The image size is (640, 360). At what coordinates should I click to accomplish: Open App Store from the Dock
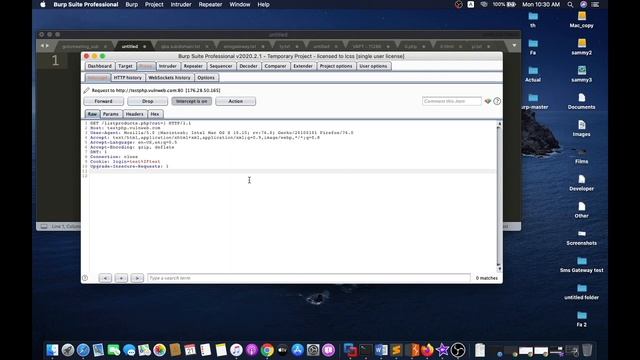pos(298,350)
